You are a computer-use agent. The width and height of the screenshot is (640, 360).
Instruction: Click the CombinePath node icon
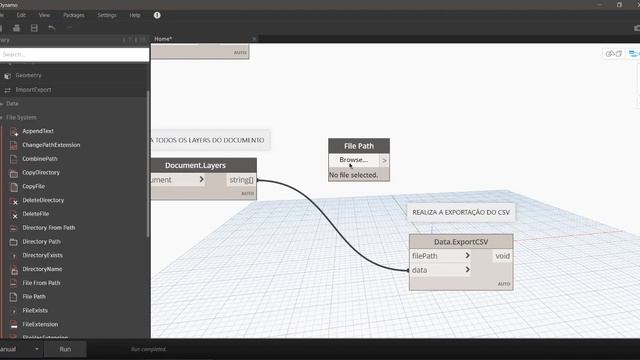point(14,159)
